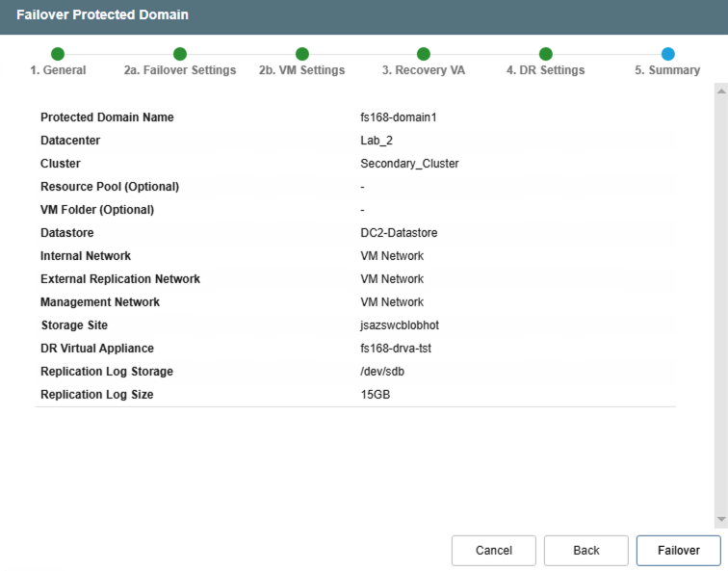The height and width of the screenshot is (571, 728).
Task: Select the '5. Summary' step label
Action: [x=667, y=70]
